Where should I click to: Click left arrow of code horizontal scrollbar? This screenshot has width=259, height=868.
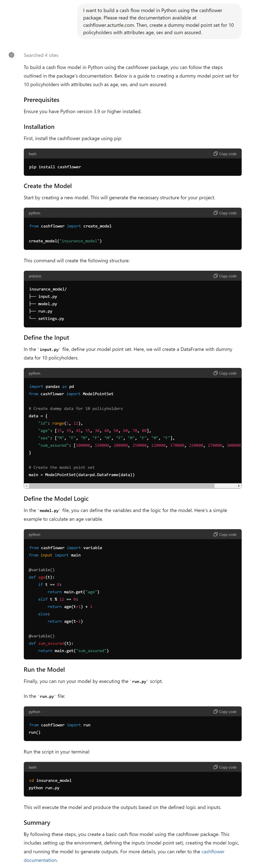pos(27,486)
